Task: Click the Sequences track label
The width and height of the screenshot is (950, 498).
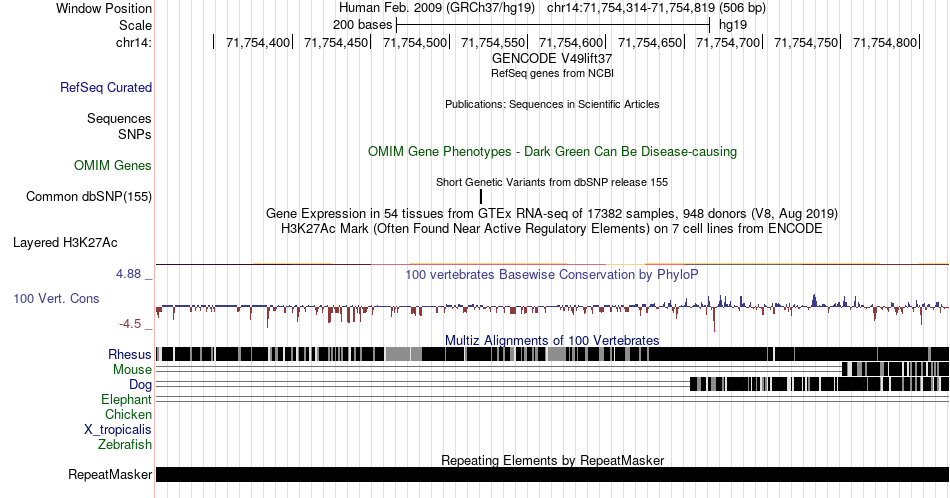Action: point(119,118)
